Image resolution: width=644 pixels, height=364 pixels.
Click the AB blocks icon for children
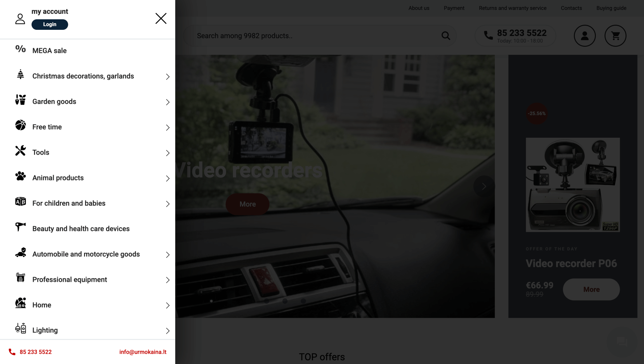click(20, 201)
